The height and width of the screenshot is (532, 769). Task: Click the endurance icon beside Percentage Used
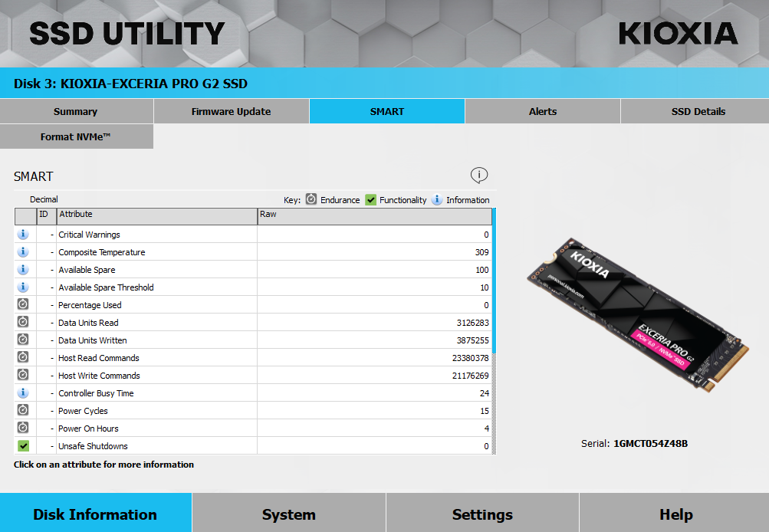tap(22, 304)
